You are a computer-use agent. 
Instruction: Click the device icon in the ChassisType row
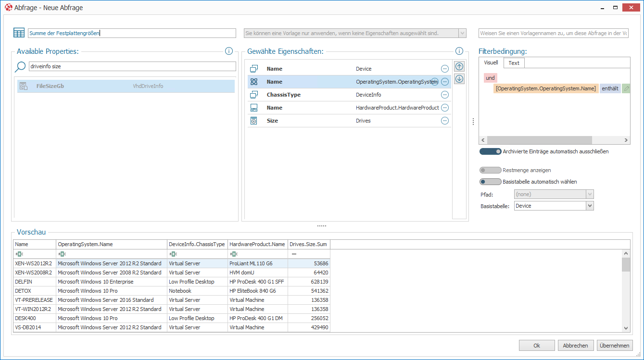pyautogui.click(x=254, y=95)
